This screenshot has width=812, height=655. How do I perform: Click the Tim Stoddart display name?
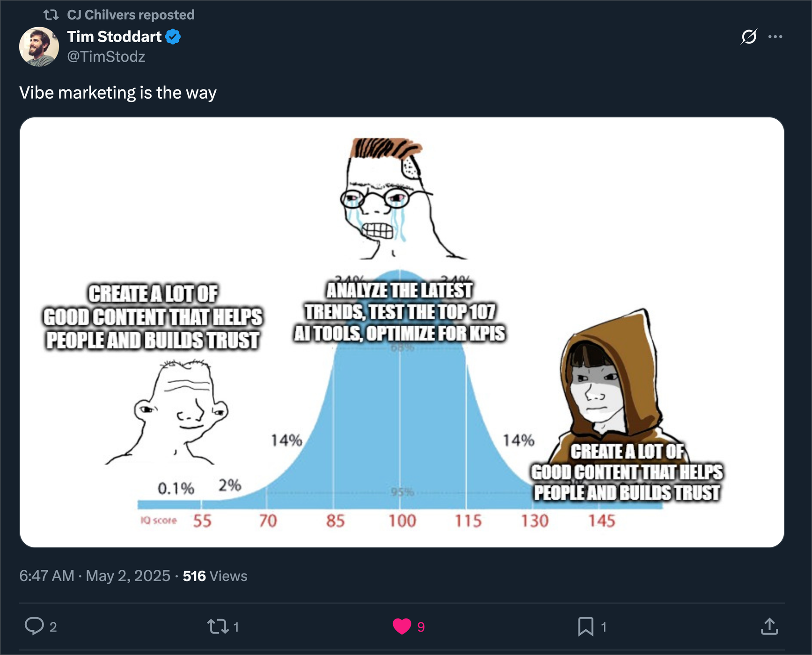(114, 36)
